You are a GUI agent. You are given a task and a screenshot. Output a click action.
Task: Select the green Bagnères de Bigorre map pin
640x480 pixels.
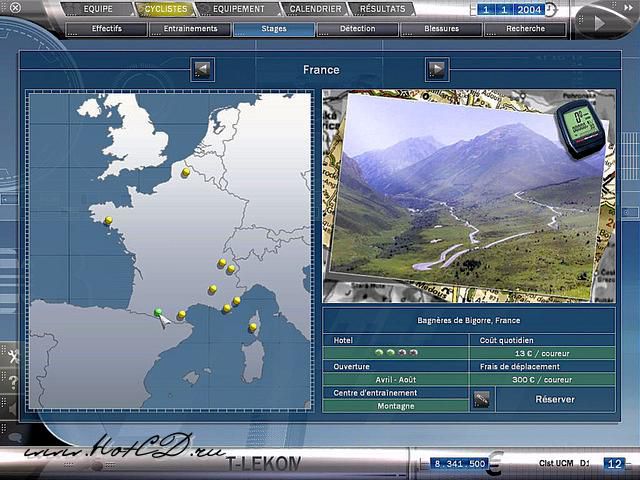[x=158, y=313]
